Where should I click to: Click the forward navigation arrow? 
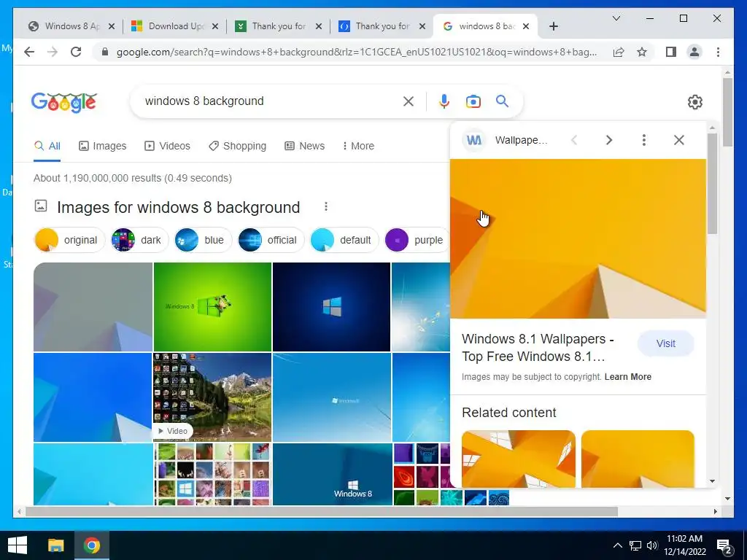coord(53,52)
